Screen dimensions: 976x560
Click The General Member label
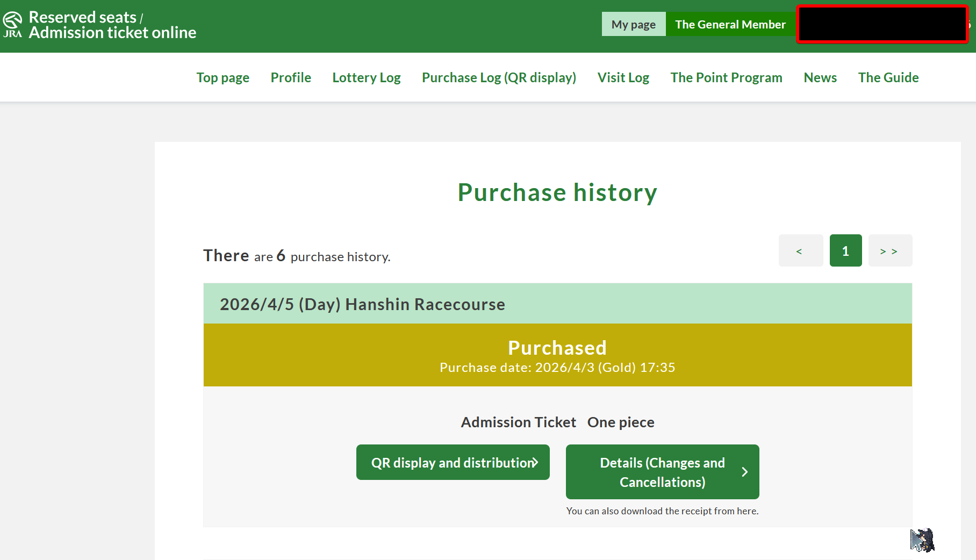click(x=730, y=24)
